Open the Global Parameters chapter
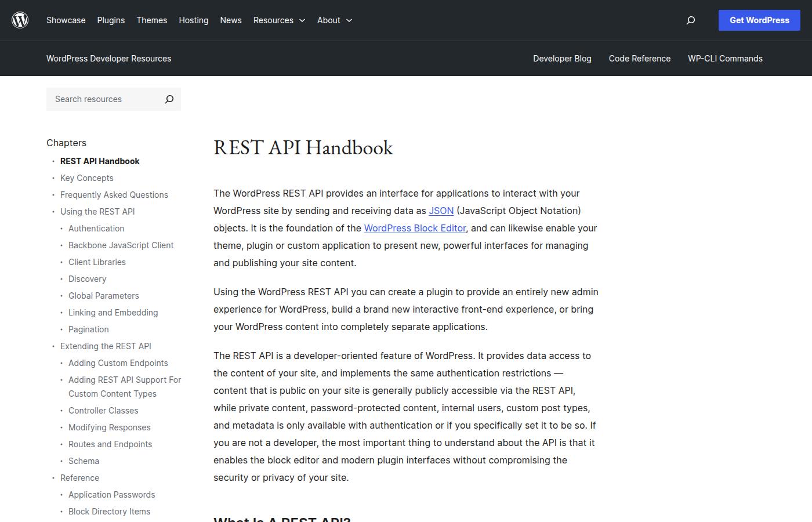 [104, 296]
